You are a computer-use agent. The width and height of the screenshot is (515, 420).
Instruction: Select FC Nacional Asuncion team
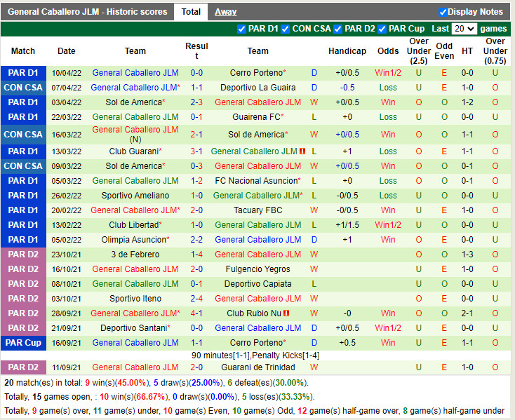point(257,181)
